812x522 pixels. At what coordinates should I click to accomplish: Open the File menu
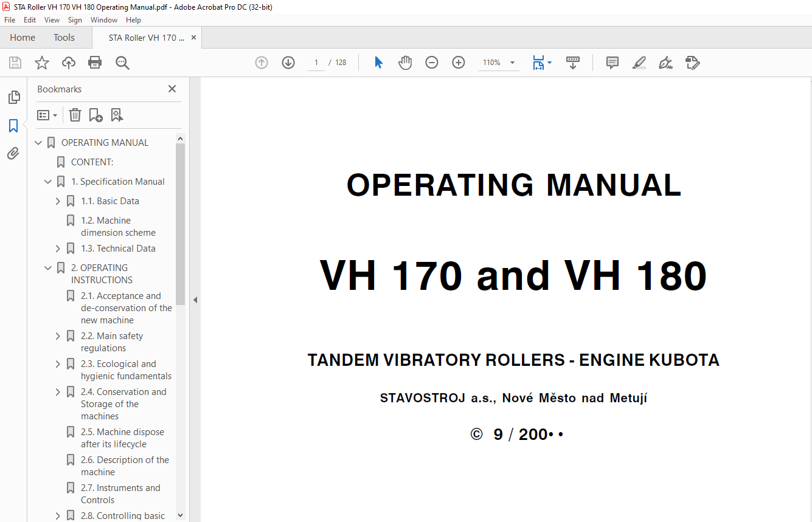click(10, 20)
